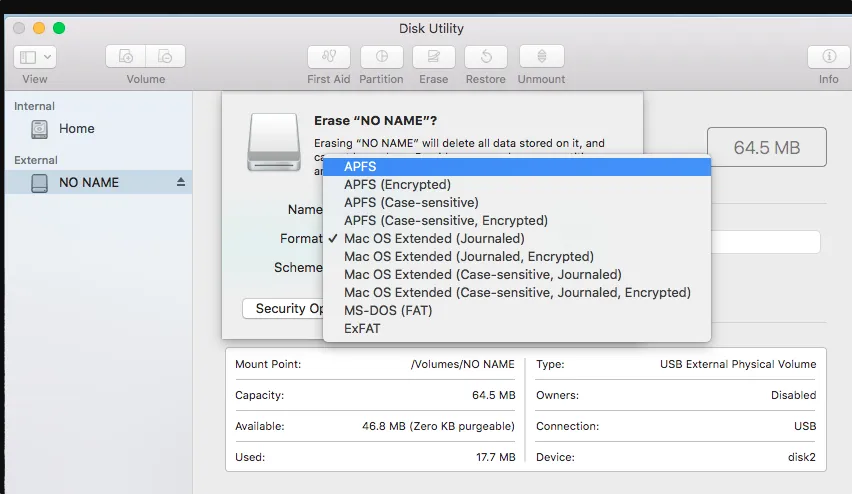
Task: Unmount the selected volume
Action: pyautogui.click(x=542, y=56)
